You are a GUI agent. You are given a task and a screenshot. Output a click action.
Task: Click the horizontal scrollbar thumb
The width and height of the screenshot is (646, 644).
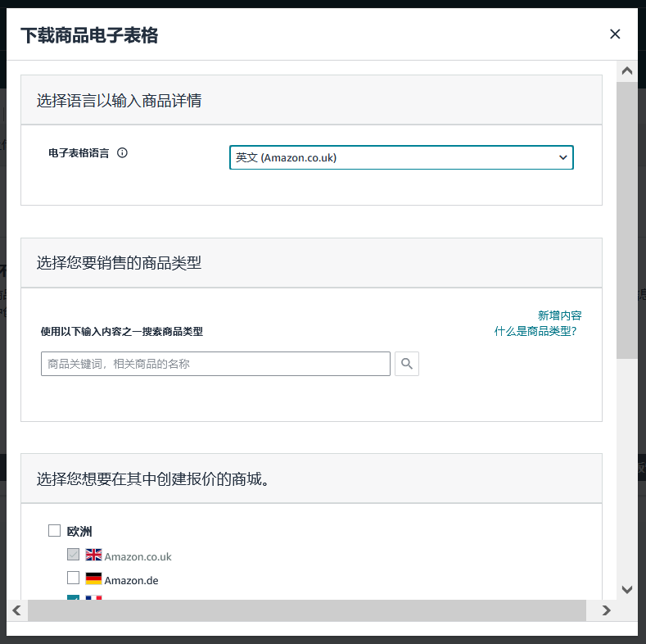click(307, 610)
